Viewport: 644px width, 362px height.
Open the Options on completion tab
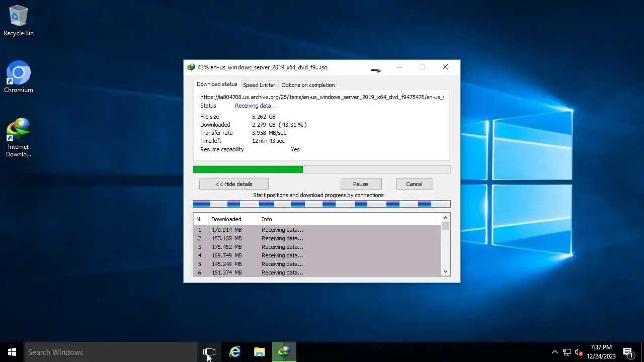coord(308,85)
